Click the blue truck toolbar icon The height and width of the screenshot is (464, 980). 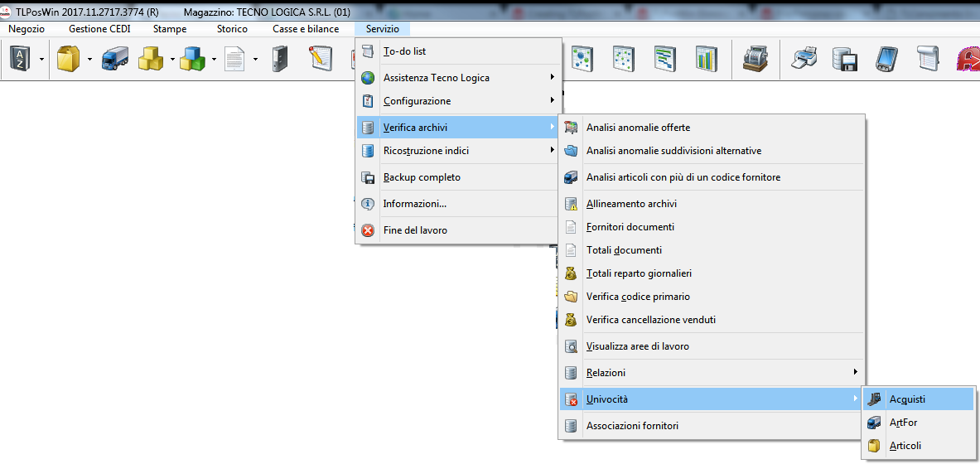[x=113, y=59]
